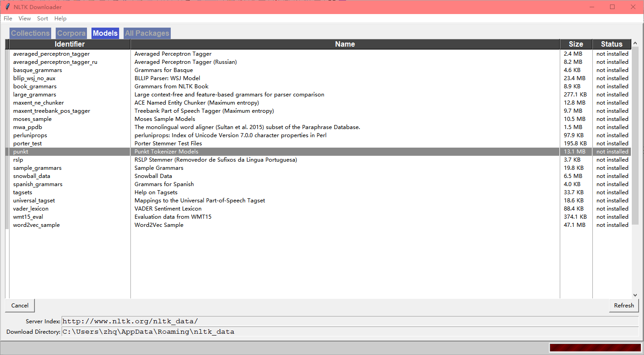Select the averaged_perceptron_tagger row
Viewport: 644px width, 355px height.
click(320, 54)
